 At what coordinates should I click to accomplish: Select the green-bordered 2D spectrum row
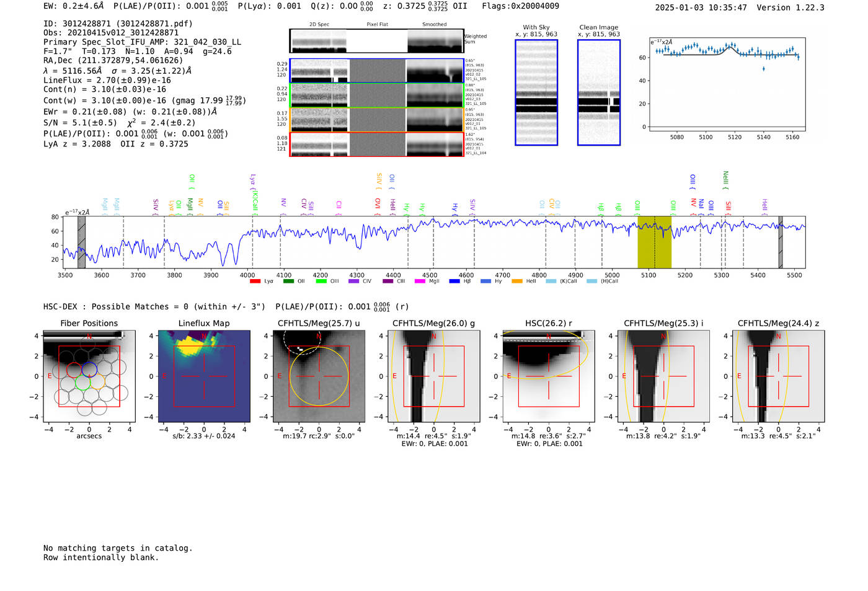pos(376,95)
